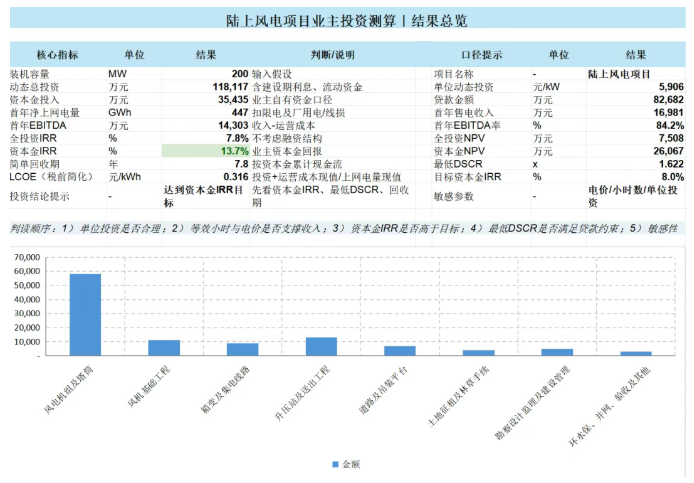Click the 判断/说明 column header
Viewport: 694px width, 483px height.
[x=332, y=55]
